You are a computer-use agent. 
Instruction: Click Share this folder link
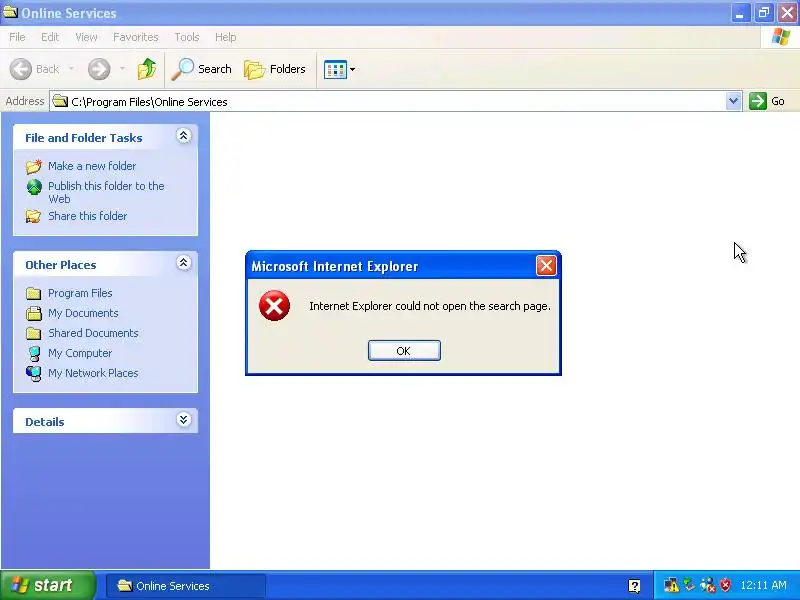point(87,216)
